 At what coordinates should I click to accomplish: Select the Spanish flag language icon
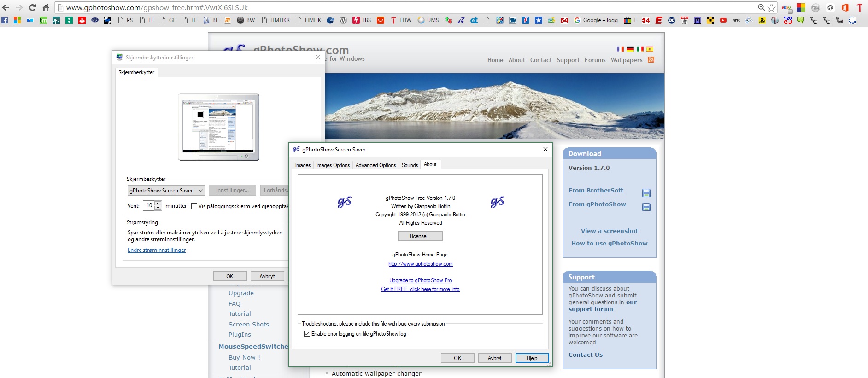pyautogui.click(x=650, y=49)
